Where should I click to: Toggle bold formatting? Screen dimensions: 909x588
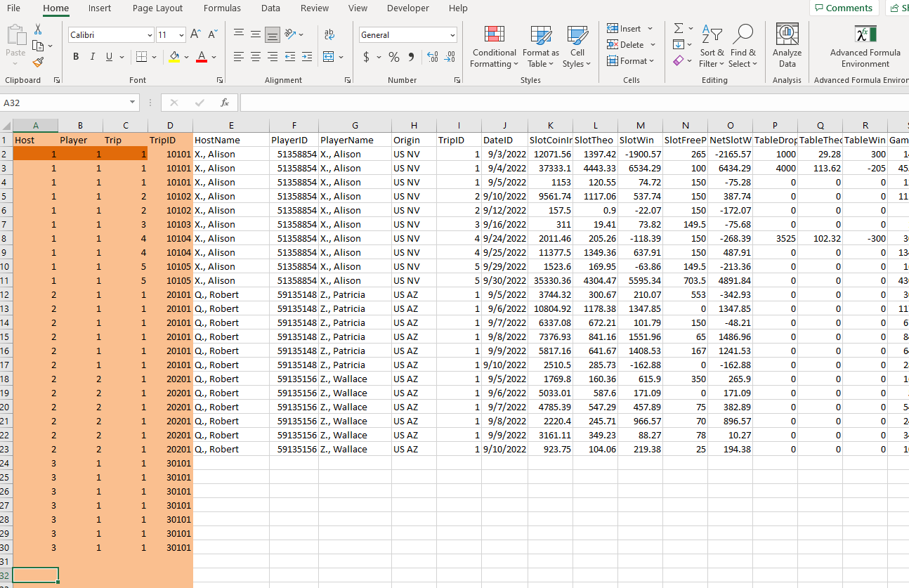[76, 57]
